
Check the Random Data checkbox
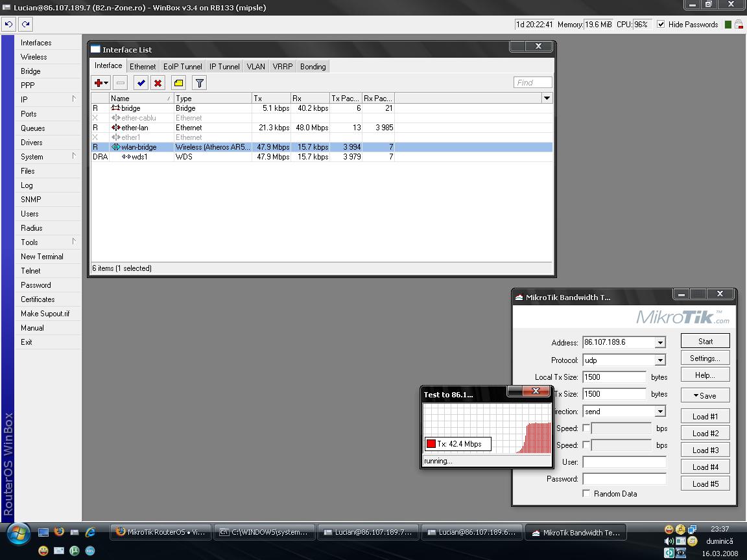586,493
